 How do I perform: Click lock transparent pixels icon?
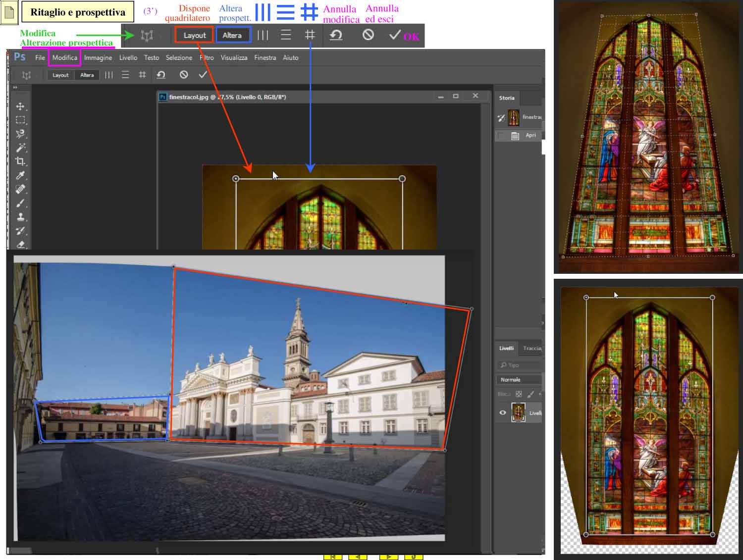[x=519, y=394]
